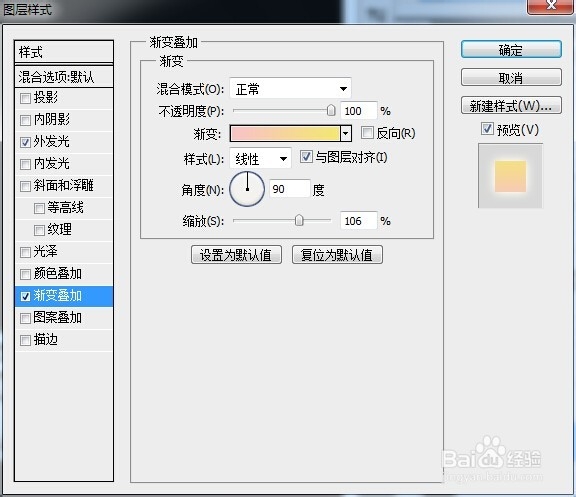Click the 缩放 scale slider handle
Viewport: 576px width, 497px height.
pos(299,220)
